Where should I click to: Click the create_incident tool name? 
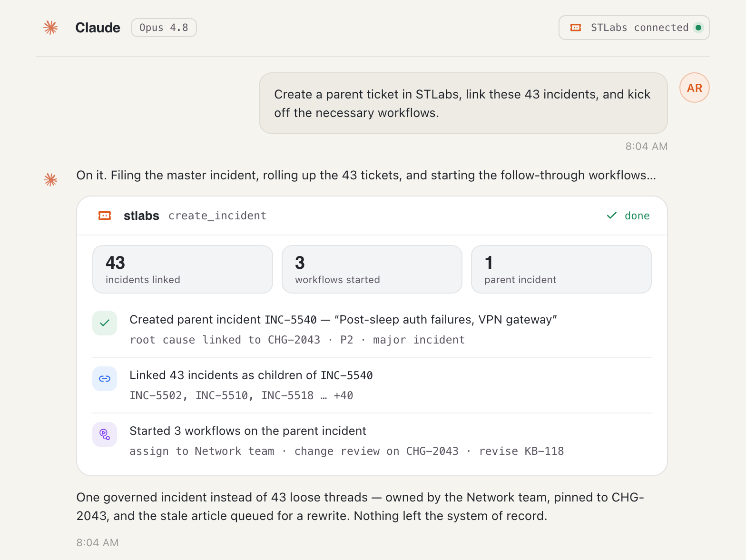[217, 216]
